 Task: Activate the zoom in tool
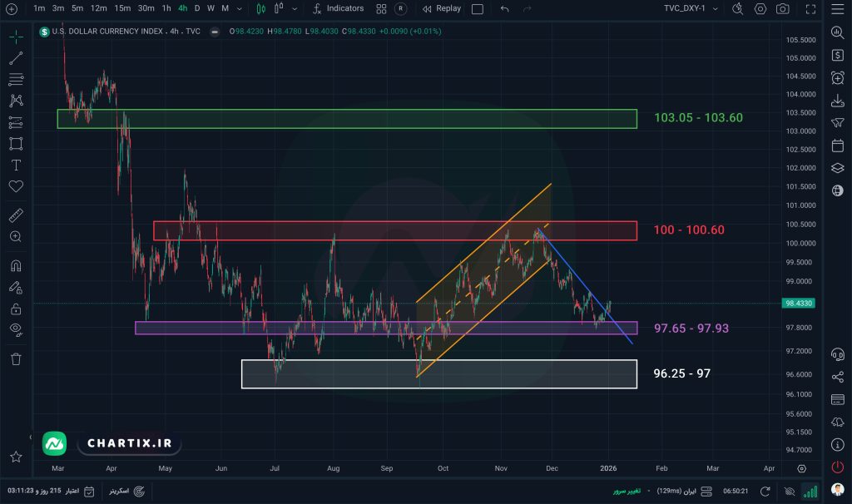[16, 237]
